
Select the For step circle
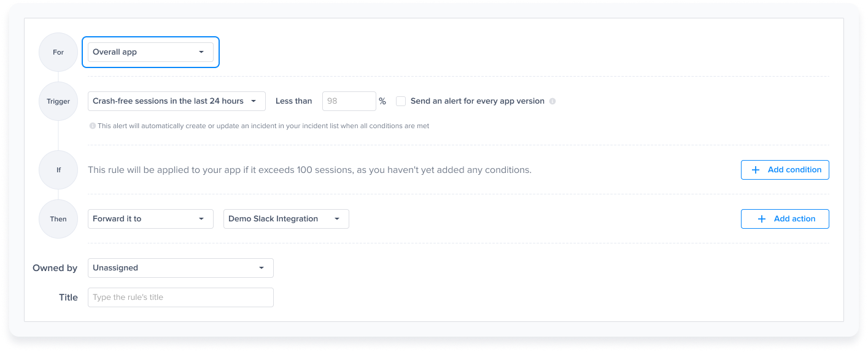pos(58,52)
